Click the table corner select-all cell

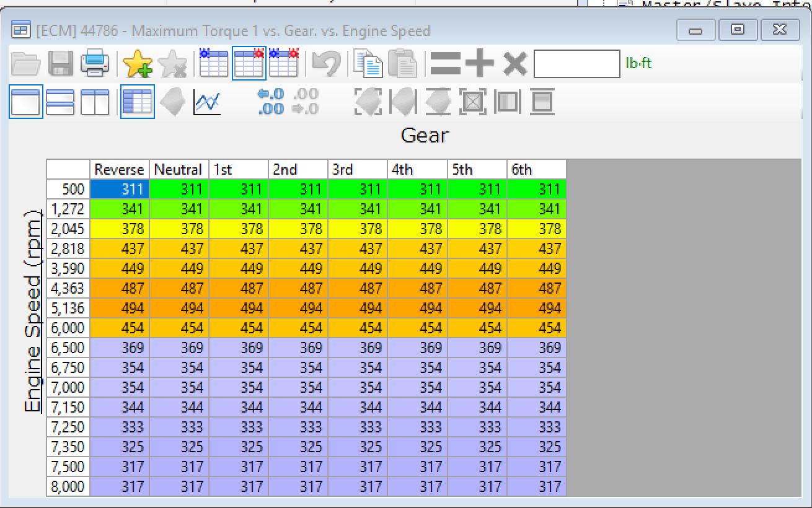pyautogui.click(x=68, y=169)
